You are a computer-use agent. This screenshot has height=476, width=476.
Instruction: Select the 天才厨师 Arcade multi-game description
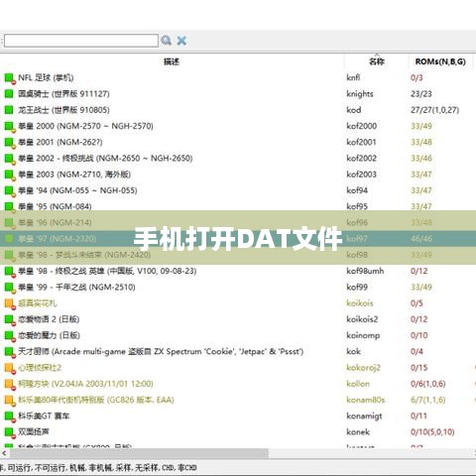click(x=161, y=351)
